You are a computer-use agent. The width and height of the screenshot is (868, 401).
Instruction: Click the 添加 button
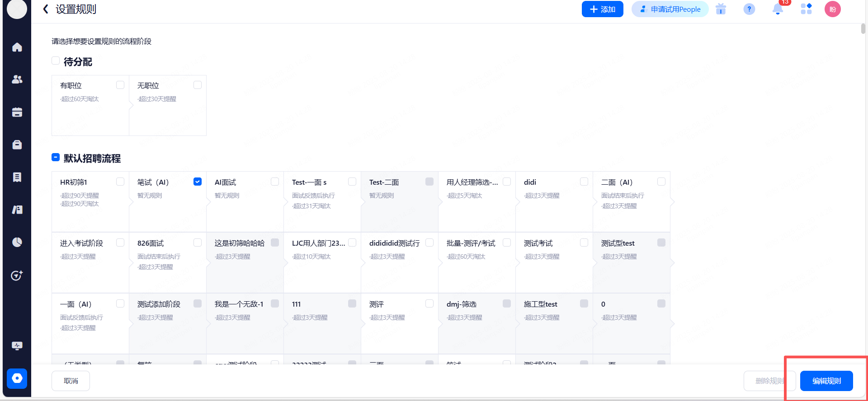pos(602,9)
